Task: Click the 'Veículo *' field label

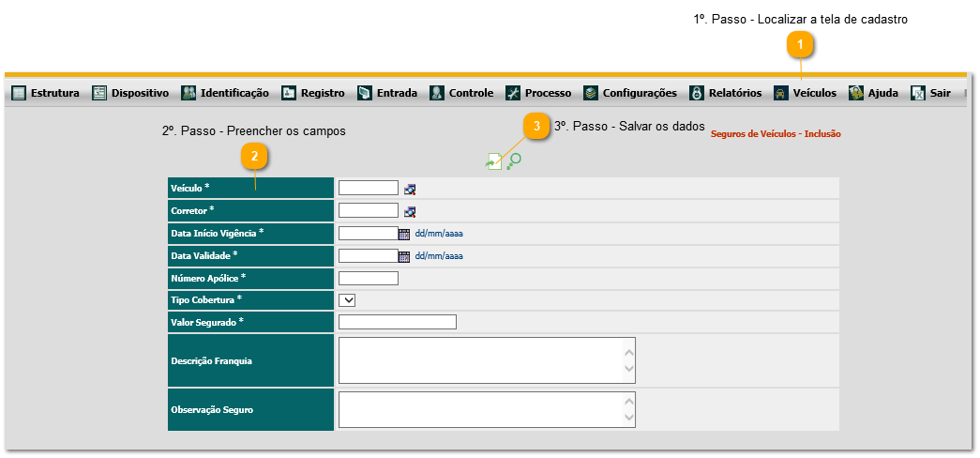Action: 190,188
